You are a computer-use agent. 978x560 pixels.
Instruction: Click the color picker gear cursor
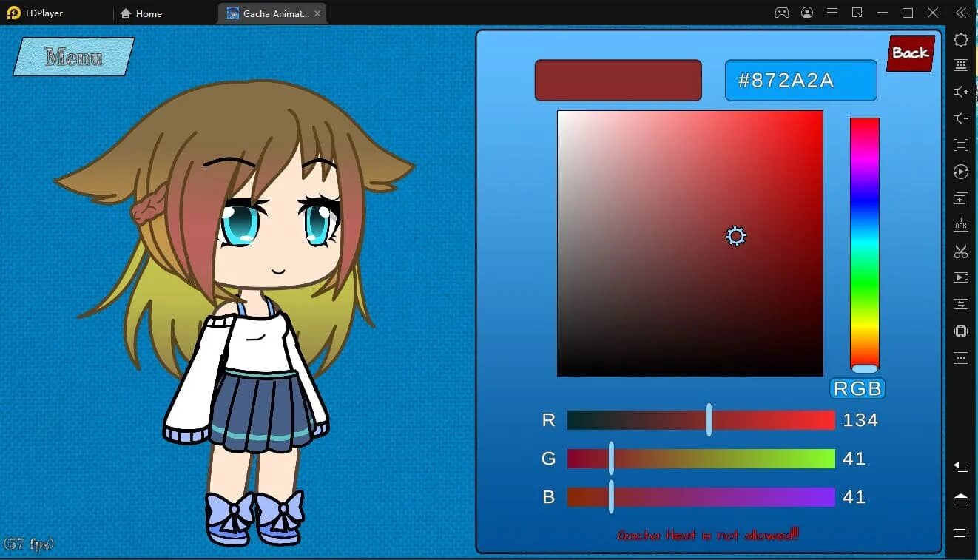point(735,236)
